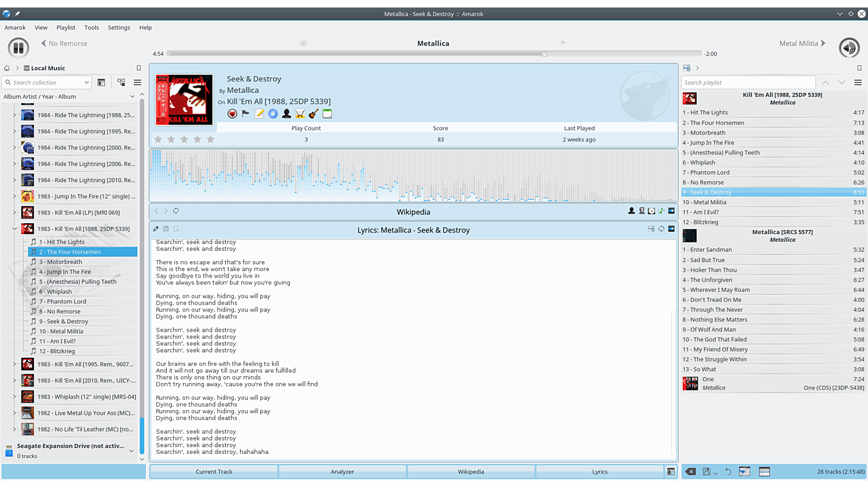Image resolution: width=868 pixels, height=488 pixels.
Task: Skip to next track Metal Militia
Action: pos(802,43)
